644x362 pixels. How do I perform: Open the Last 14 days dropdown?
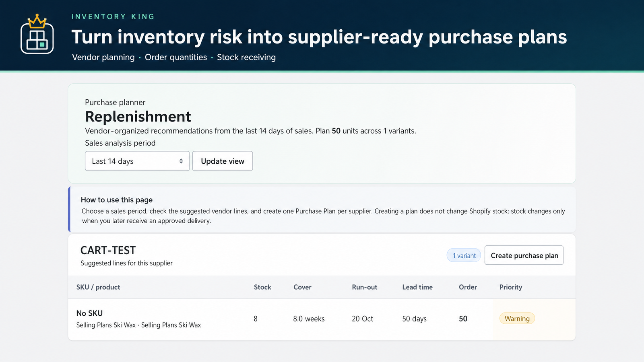137,161
